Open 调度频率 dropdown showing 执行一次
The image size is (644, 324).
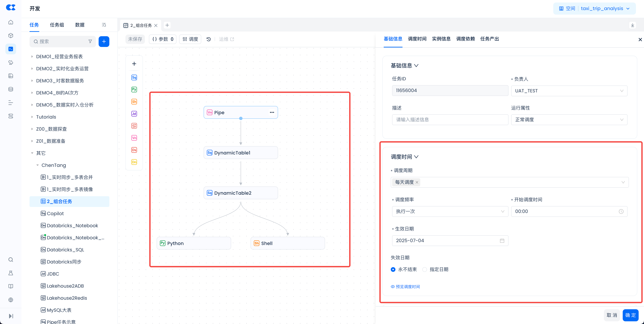click(x=450, y=211)
